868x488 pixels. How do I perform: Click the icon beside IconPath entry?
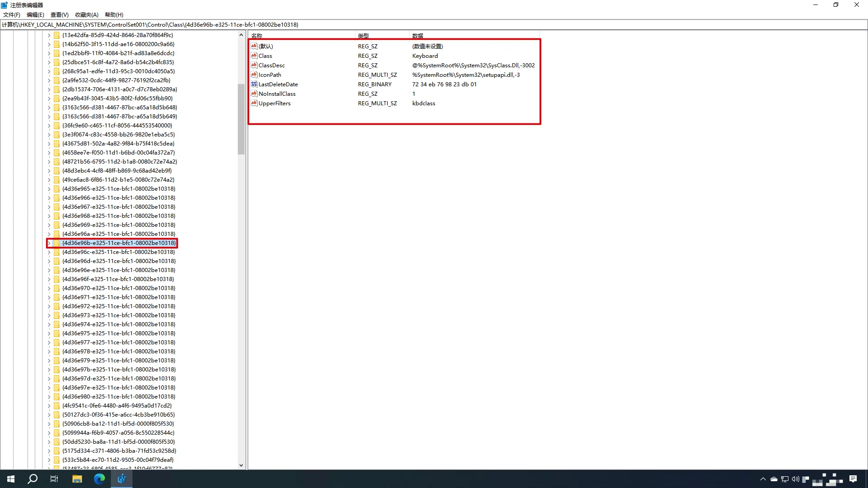[x=254, y=75]
